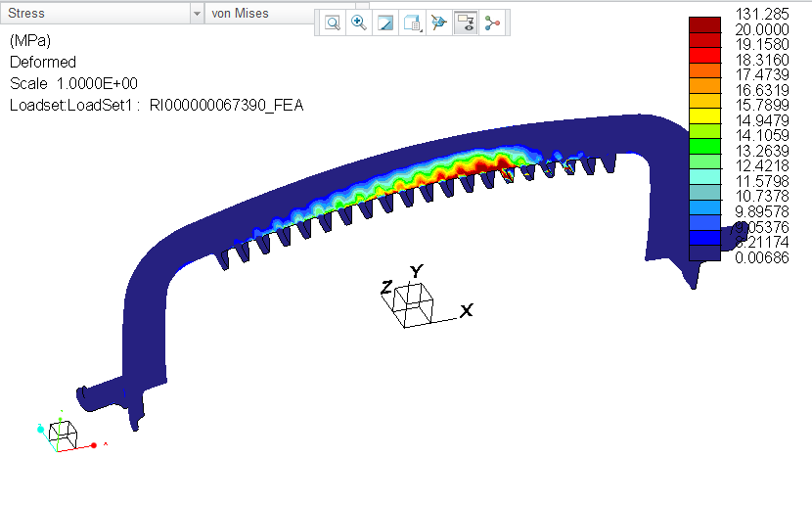Click the legend value 10.7378
812x505 pixels.
pos(762,197)
